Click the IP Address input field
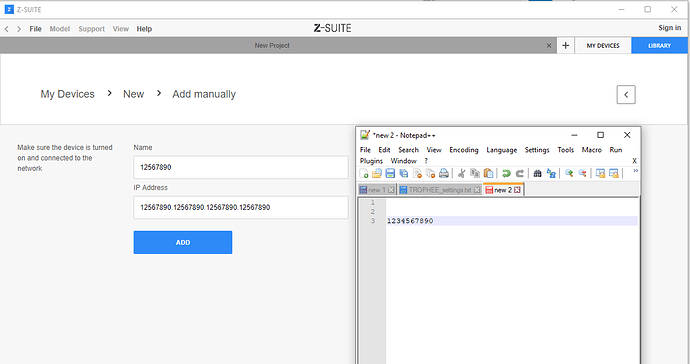The width and height of the screenshot is (690, 364). (x=241, y=207)
